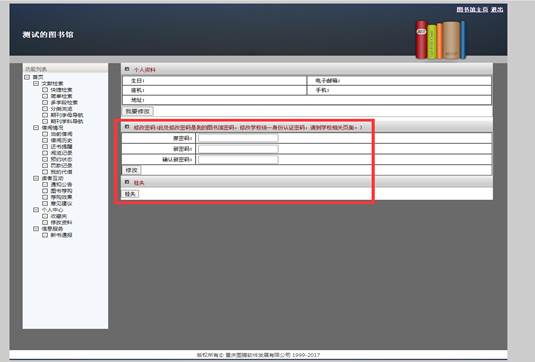Image resolution: width=535 pixels, height=362 pixels.
Task: Open 修改资料 in the sidebar tree
Action: coord(61,222)
